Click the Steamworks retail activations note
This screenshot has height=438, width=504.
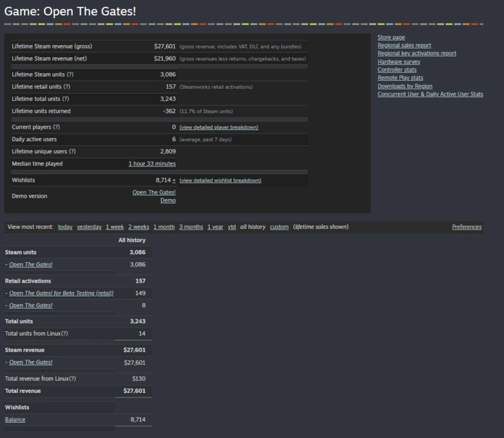tap(216, 87)
